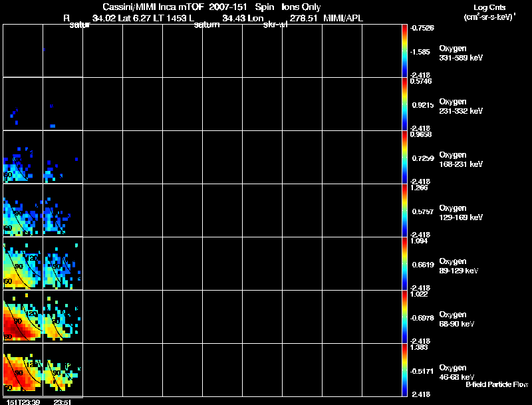Select the Oxygen 68-90 keV 23:39 image panel
532x405 pixels.
point(23,317)
